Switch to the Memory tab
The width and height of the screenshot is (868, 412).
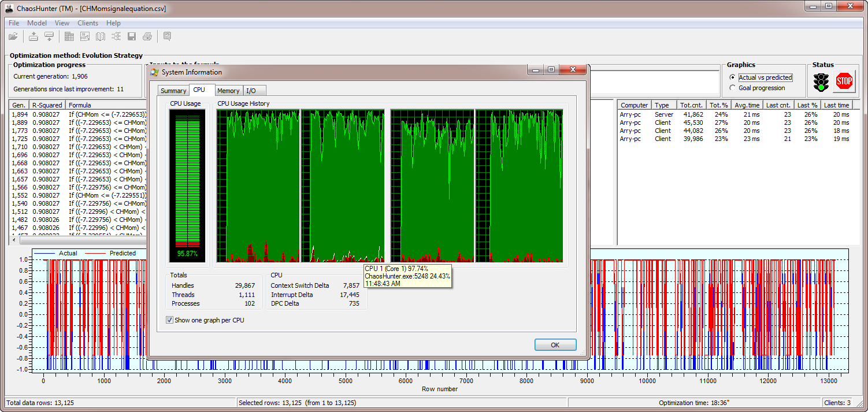[x=228, y=91]
